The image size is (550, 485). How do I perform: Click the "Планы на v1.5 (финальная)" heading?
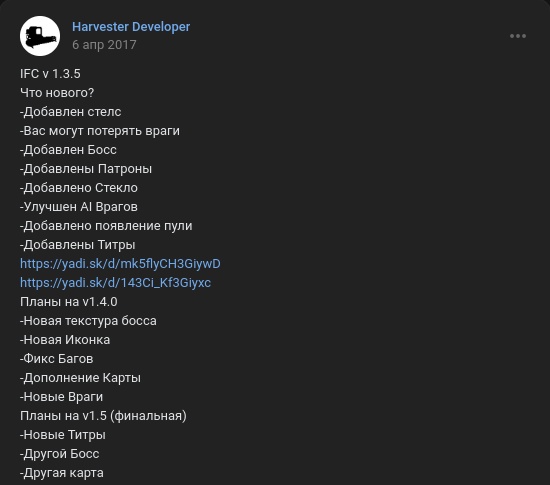[103, 416]
